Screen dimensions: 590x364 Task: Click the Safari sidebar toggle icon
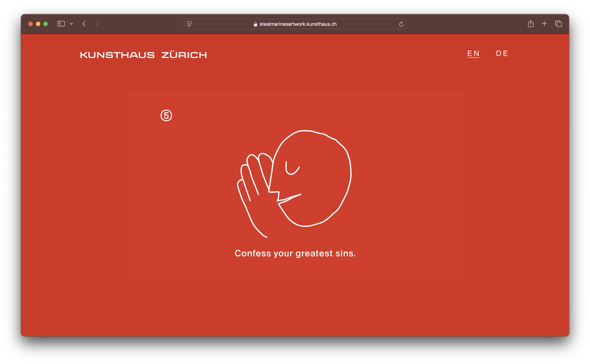pos(61,24)
